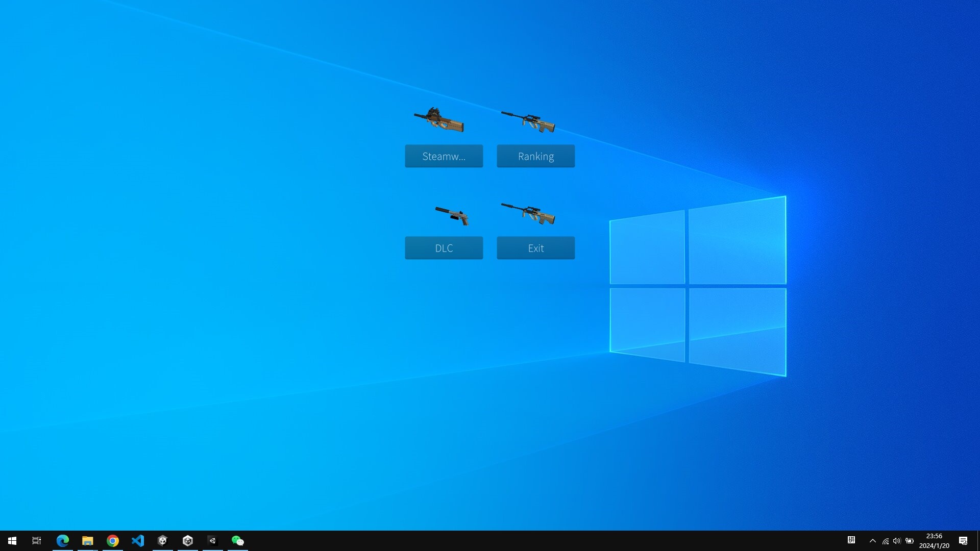Launch Visual Studio Code from the taskbar

138,540
